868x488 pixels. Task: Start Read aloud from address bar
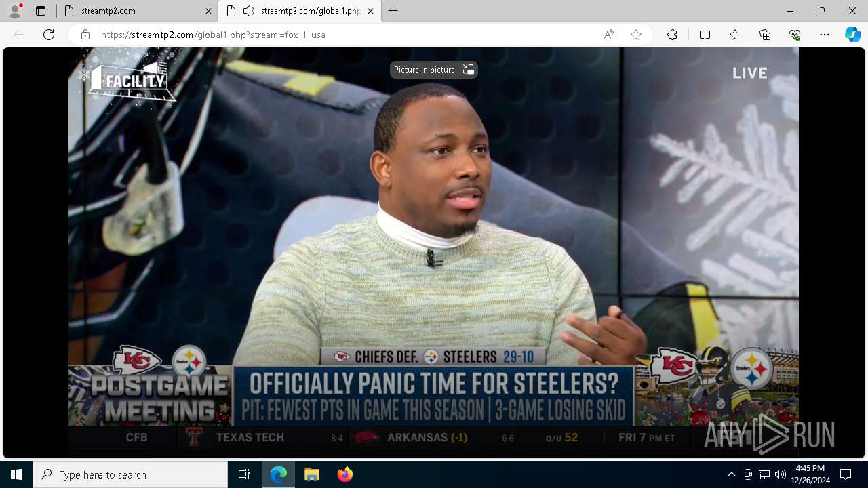(609, 35)
